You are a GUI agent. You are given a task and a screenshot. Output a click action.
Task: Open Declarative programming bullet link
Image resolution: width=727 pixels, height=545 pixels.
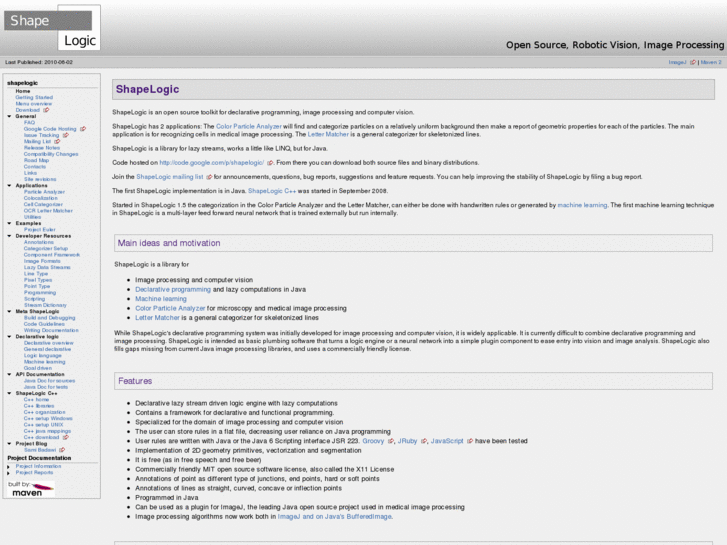pos(173,289)
